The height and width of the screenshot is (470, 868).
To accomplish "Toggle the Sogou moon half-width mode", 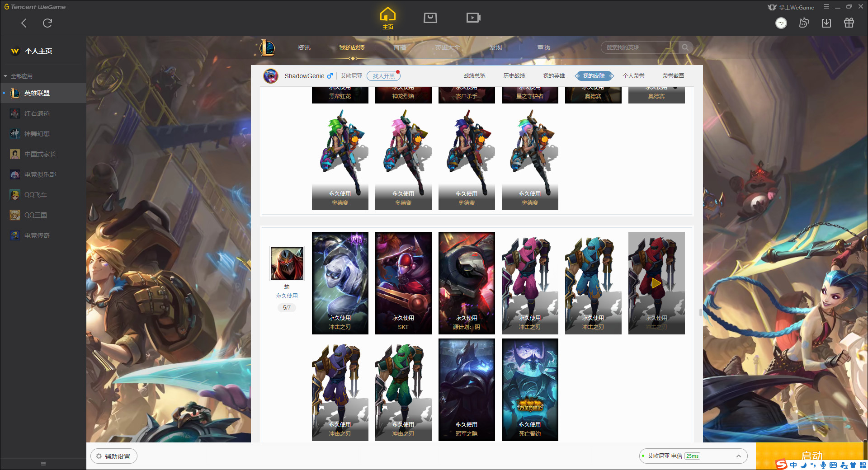I will click(804, 465).
